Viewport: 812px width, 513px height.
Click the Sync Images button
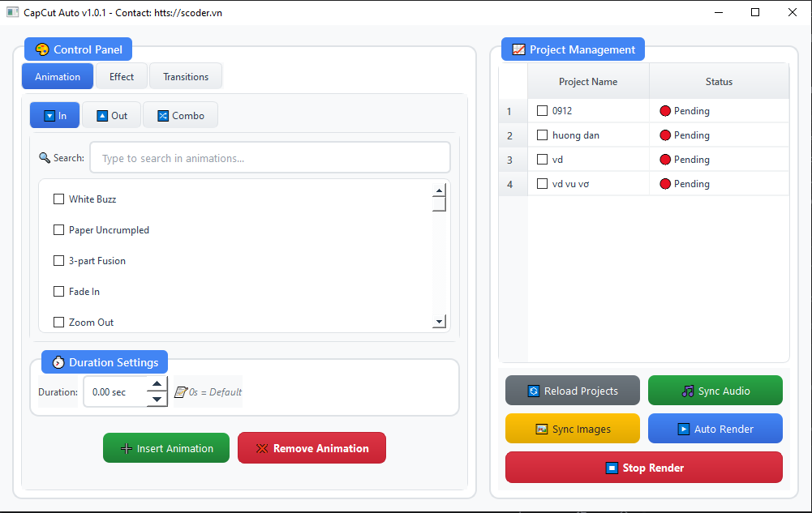coord(573,429)
